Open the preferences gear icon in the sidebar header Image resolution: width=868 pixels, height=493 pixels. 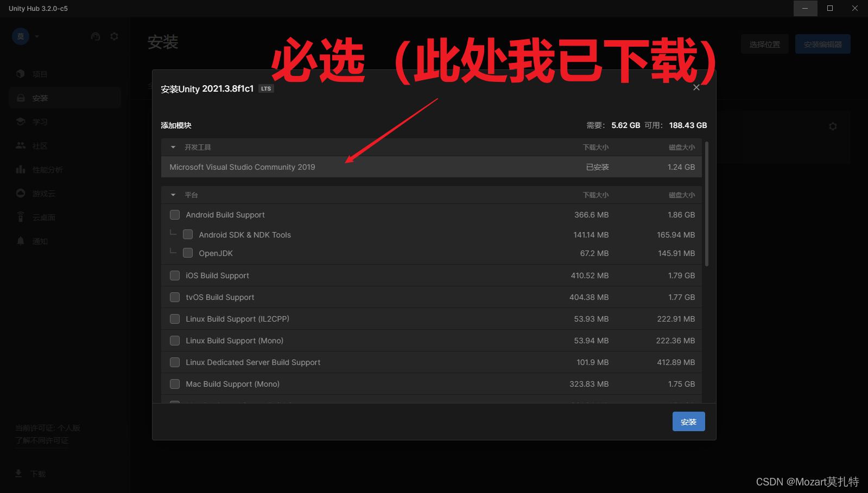pyautogui.click(x=114, y=36)
